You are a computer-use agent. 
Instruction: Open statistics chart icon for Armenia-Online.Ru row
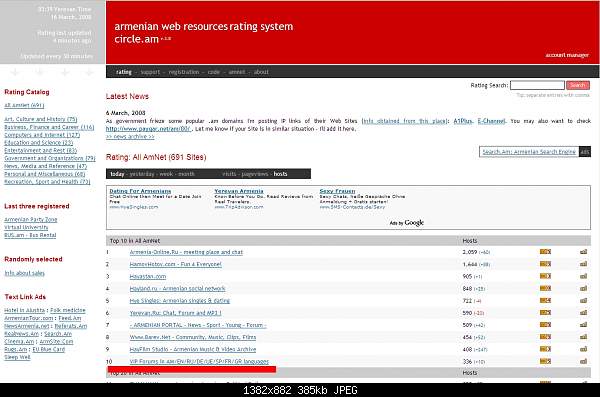coord(583,252)
